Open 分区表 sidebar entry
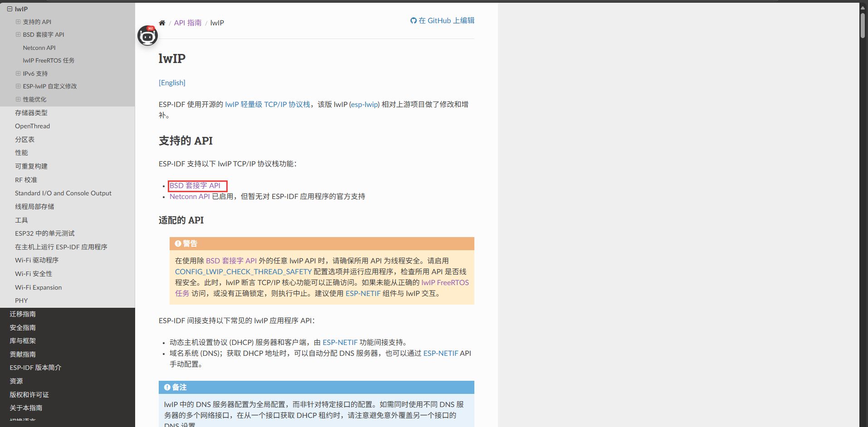The width and height of the screenshot is (868, 427). [24, 140]
